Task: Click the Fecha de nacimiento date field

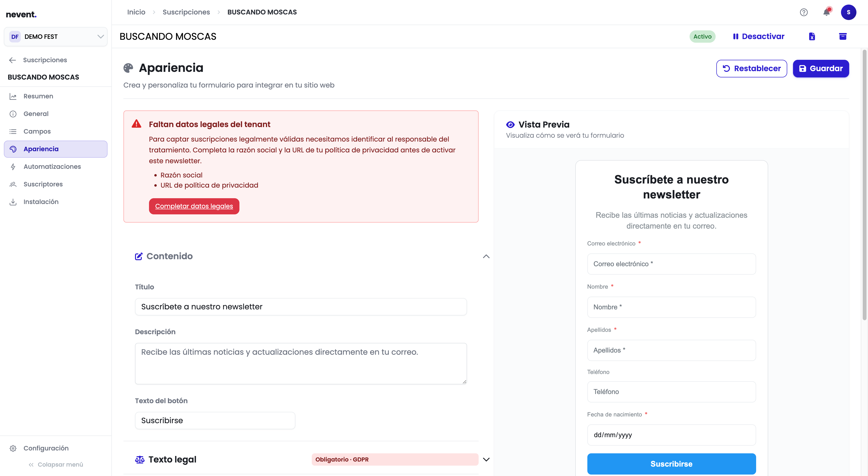Action: (671, 435)
